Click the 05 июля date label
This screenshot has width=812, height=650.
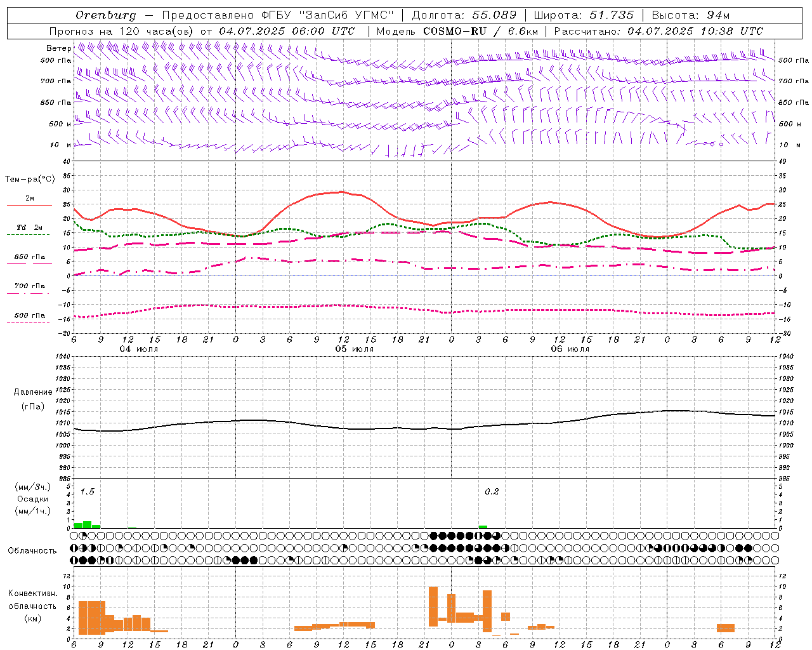point(355,349)
